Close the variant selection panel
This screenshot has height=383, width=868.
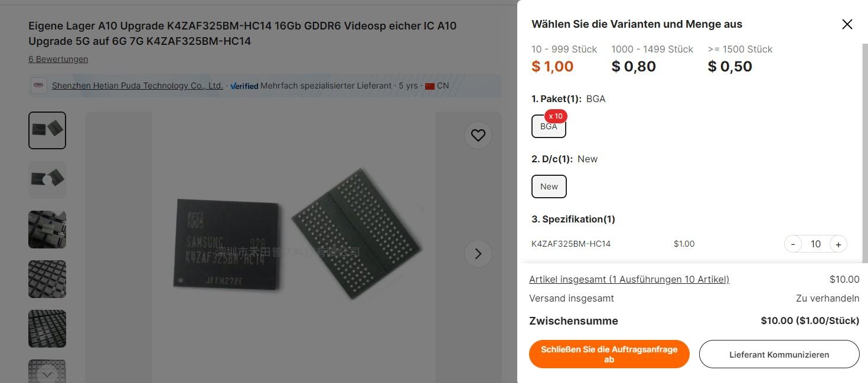847,24
